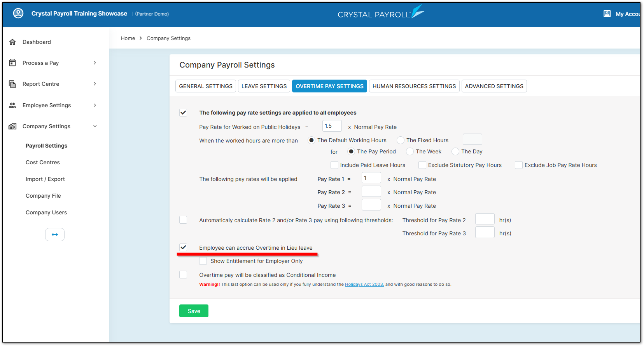Click Company Settings breadcrumb
644x346 pixels.
pos(168,38)
